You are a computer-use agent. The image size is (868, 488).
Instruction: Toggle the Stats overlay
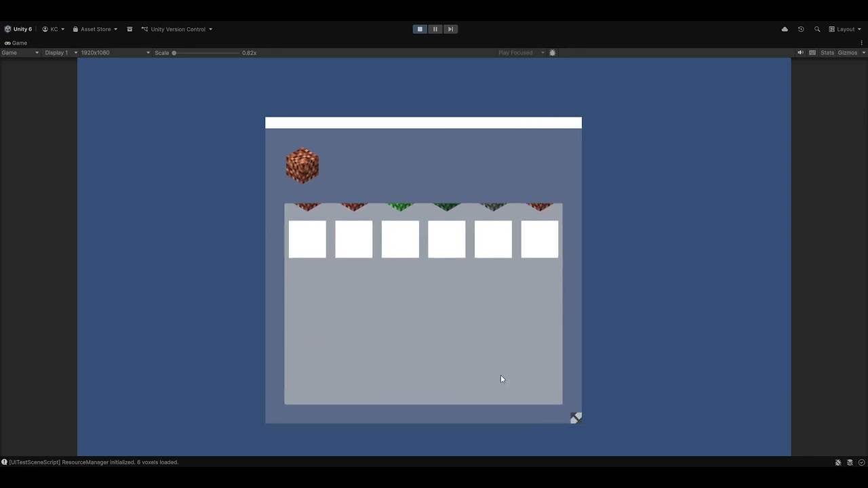click(827, 53)
